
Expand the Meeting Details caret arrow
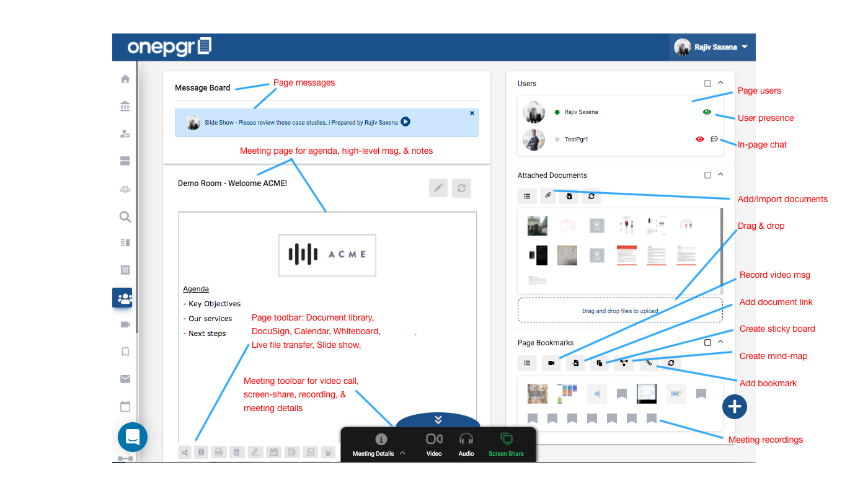[x=402, y=453]
